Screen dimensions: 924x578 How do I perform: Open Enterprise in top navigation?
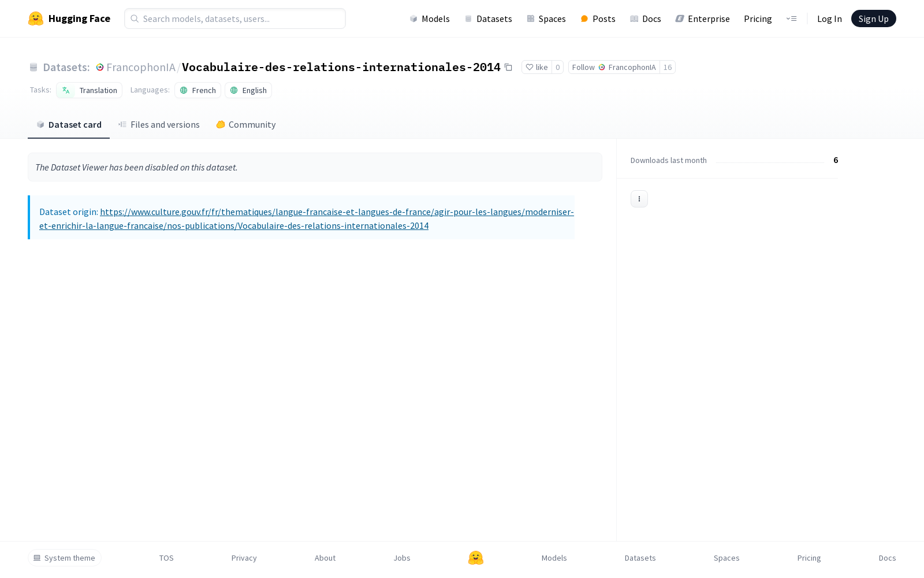[x=703, y=18]
